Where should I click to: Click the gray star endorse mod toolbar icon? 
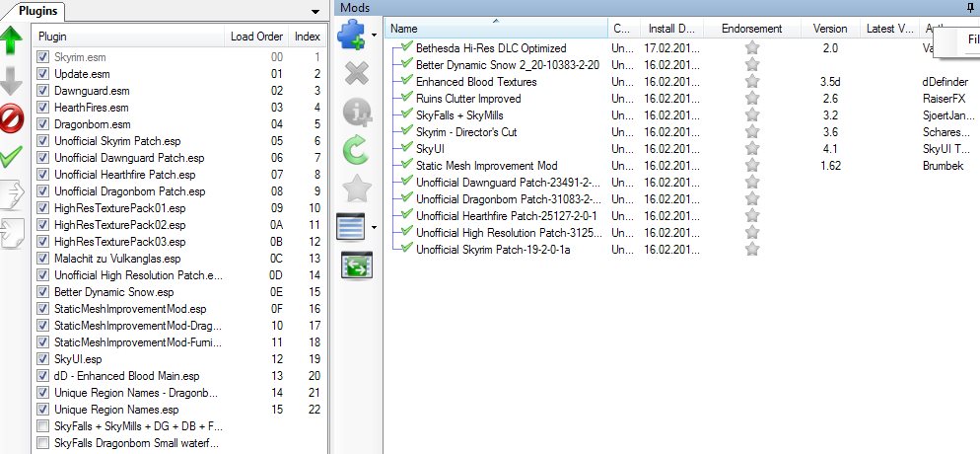pyautogui.click(x=355, y=188)
